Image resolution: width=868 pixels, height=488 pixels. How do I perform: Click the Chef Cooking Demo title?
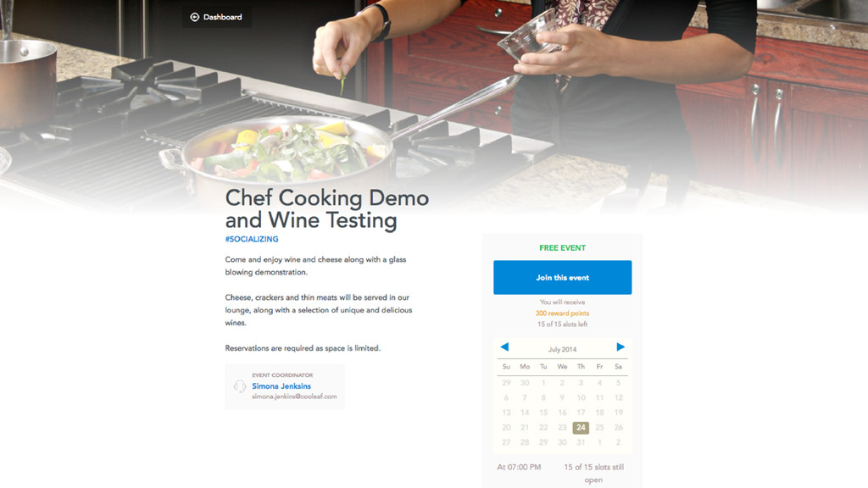[326, 209]
